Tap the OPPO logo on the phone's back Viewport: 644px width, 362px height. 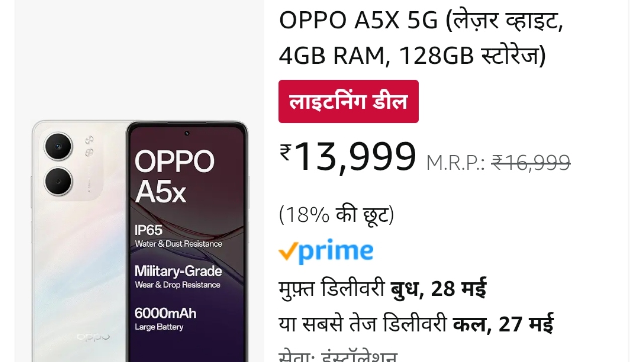93,337
